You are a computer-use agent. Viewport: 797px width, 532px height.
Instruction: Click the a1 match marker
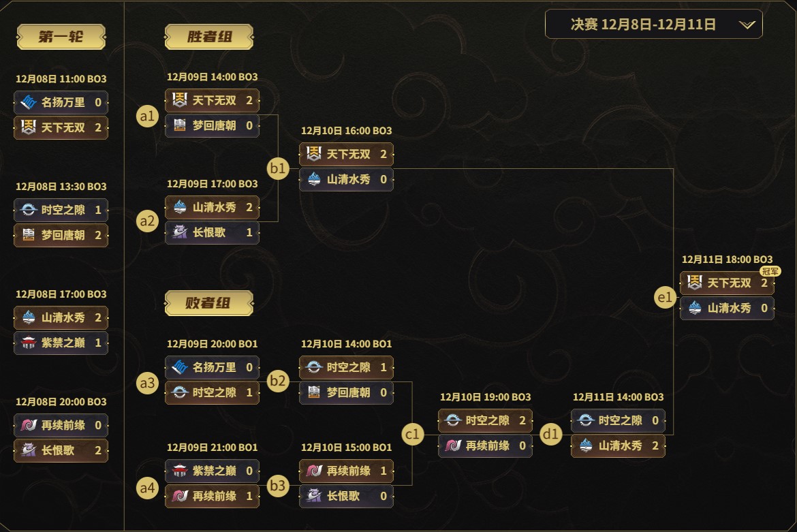[147, 116]
